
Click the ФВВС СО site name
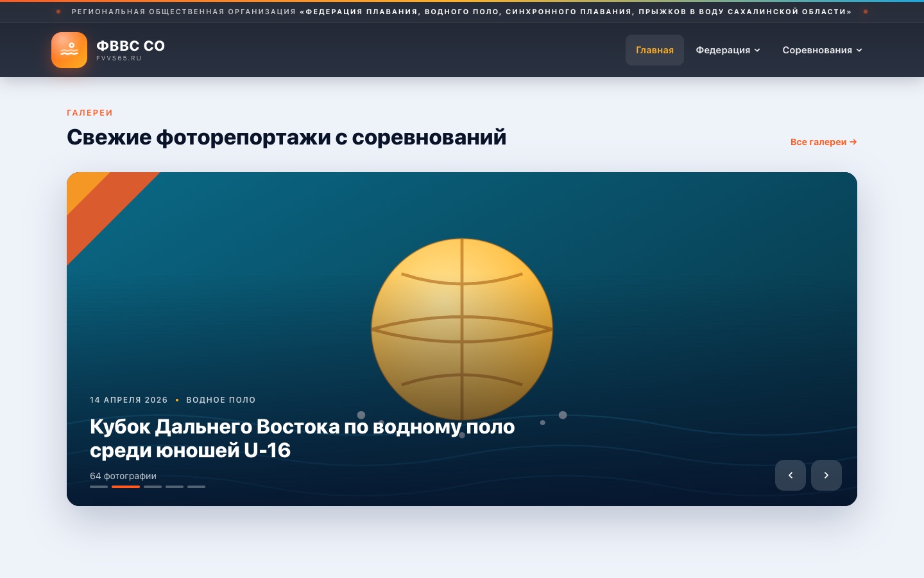click(x=131, y=46)
